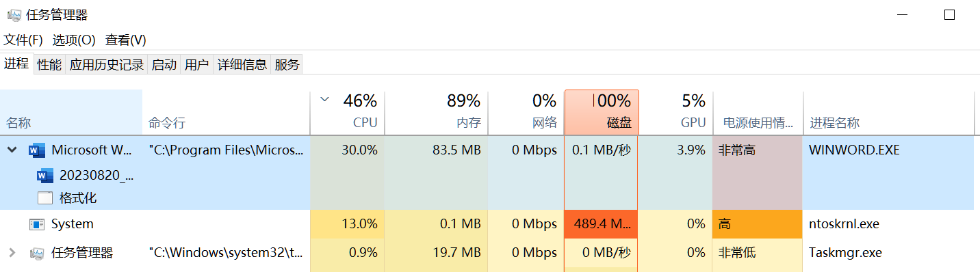Switch to the 应用历史记录 tab
The image size is (980, 272).
click(107, 65)
